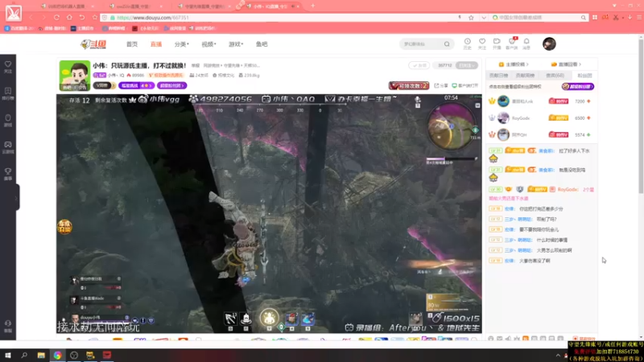Image resolution: width=644 pixels, height=362 pixels.
Task: Open Chrome from the taskbar
Action: pos(57,356)
